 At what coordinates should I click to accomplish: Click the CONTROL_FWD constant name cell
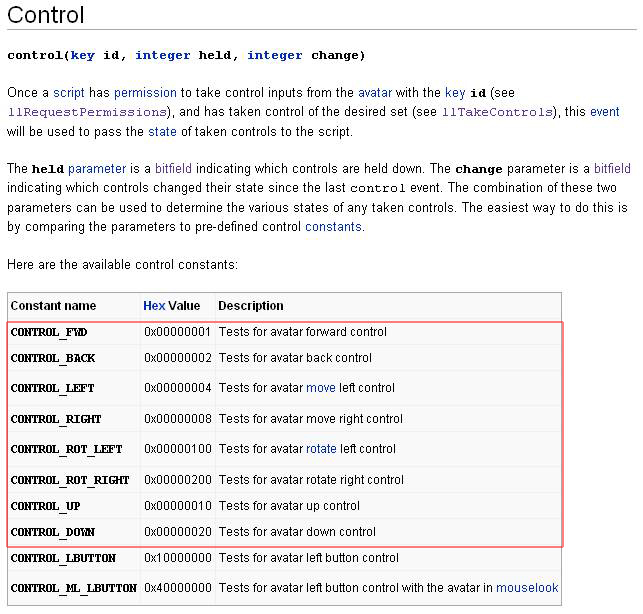point(49,332)
